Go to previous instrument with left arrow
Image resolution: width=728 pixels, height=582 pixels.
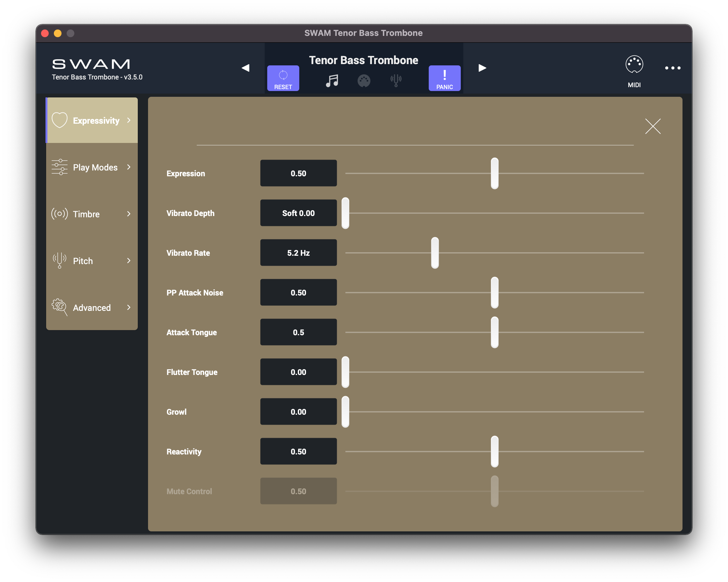[x=245, y=68]
